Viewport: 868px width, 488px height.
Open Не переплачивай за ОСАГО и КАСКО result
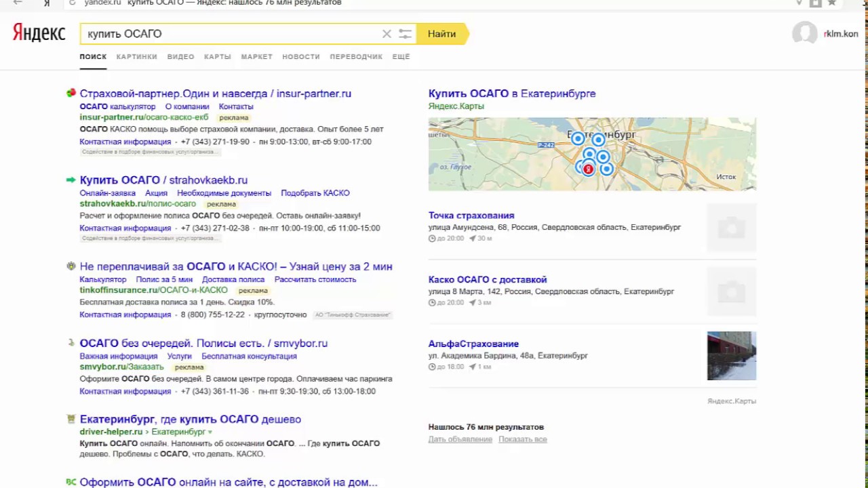[236, 266]
